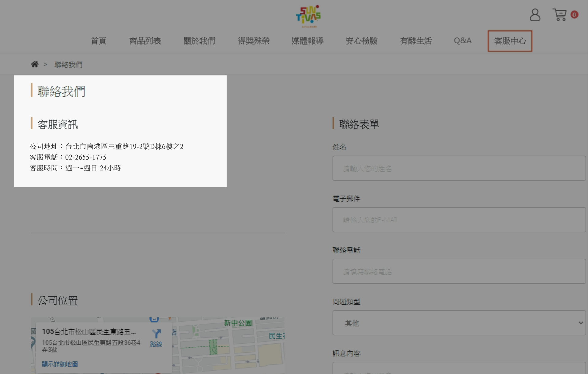Focus the 聯絡電話 input field

[459, 271]
